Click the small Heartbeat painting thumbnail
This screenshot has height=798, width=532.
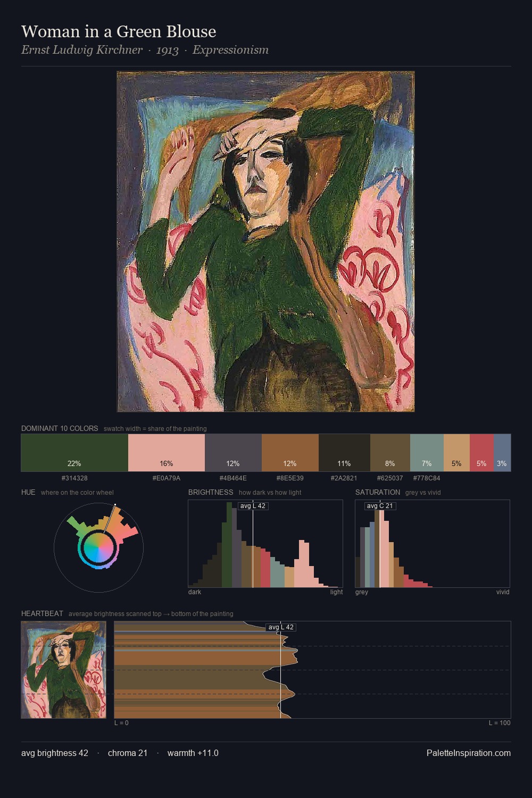[63, 670]
